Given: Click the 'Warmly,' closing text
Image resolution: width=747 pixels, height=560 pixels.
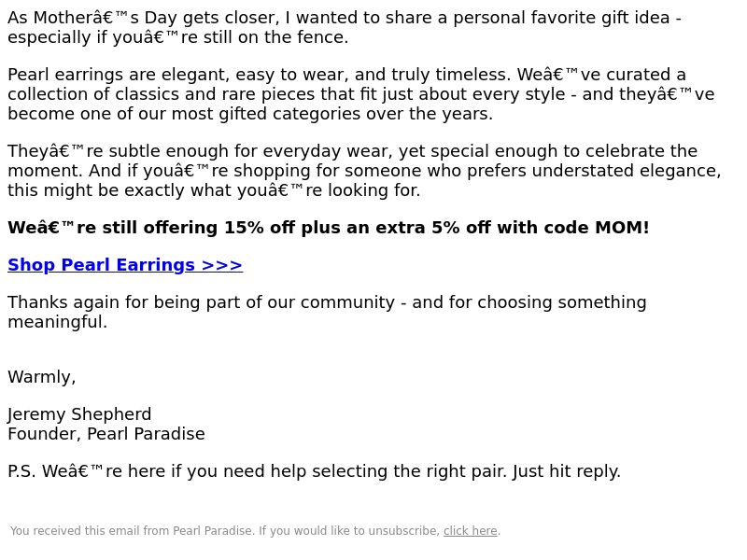Looking at the screenshot, I should pos(42,377).
